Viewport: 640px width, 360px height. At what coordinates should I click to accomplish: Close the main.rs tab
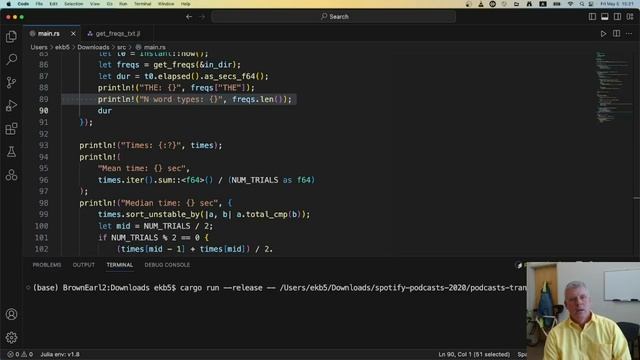tap(73, 33)
